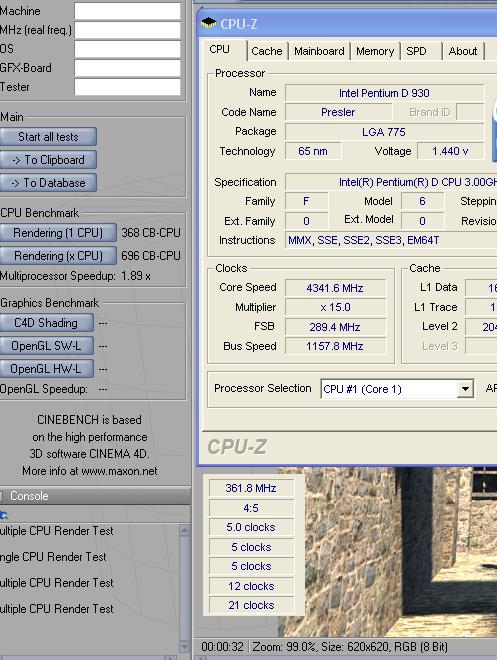Open the Memory tab in CPU-Z
497x660 pixels.
[x=375, y=51]
